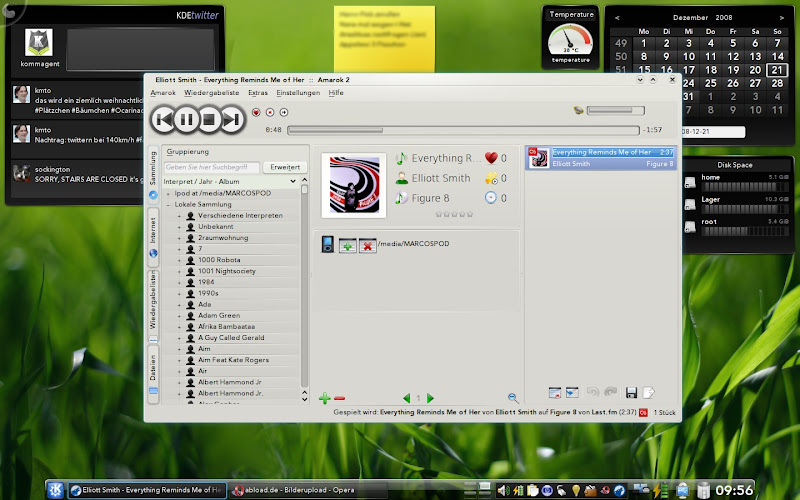Viewport: 800px width, 500px height.
Task: Click the Figure 8 album cover
Action: [x=354, y=185]
